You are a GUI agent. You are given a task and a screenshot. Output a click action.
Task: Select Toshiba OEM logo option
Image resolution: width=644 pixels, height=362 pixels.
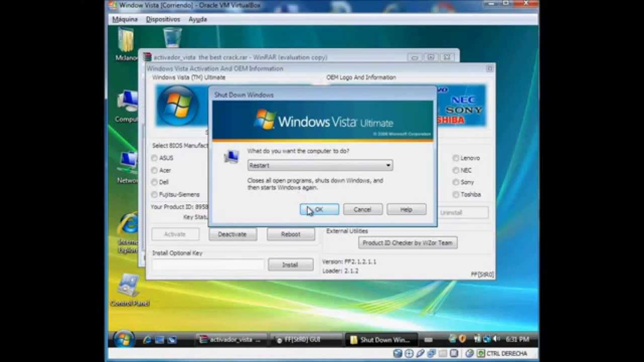[x=466, y=194]
